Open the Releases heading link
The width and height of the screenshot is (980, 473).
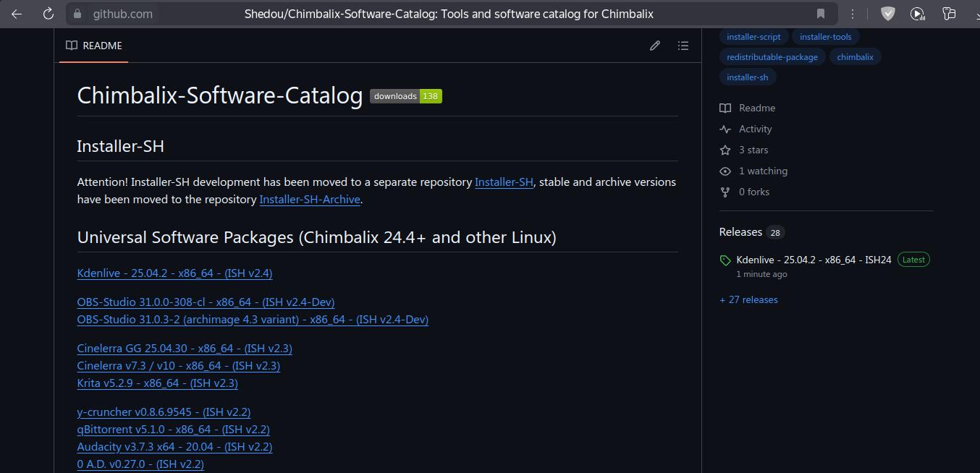740,232
